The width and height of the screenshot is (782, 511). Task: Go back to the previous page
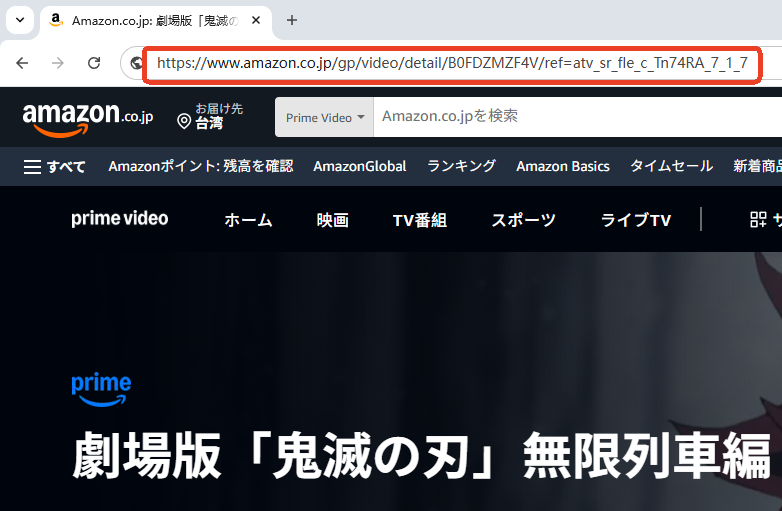click(22, 63)
